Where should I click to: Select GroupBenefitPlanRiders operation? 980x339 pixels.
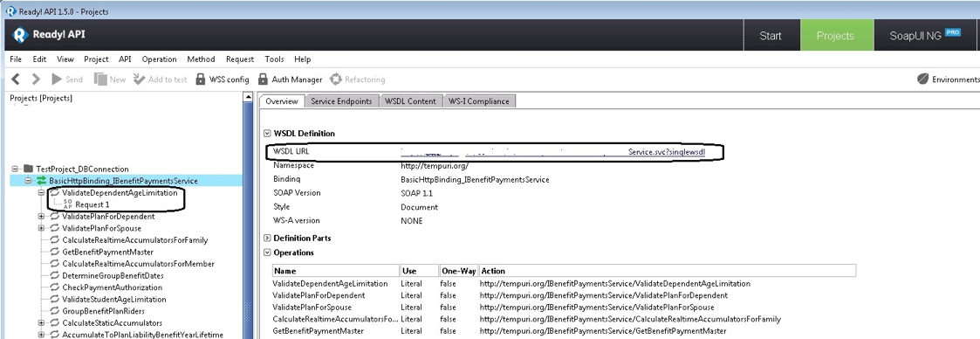click(x=103, y=311)
